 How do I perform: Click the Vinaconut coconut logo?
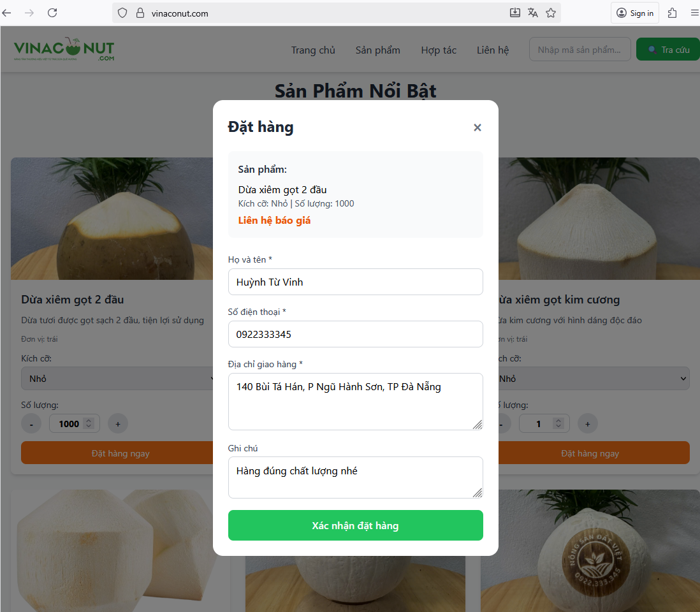click(x=63, y=49)
